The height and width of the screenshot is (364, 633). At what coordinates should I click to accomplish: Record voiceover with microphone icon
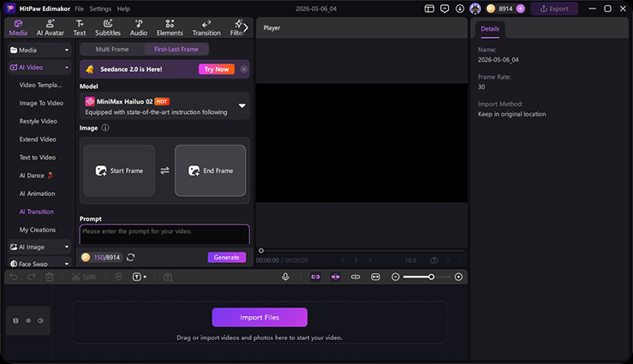click(285, 277)
